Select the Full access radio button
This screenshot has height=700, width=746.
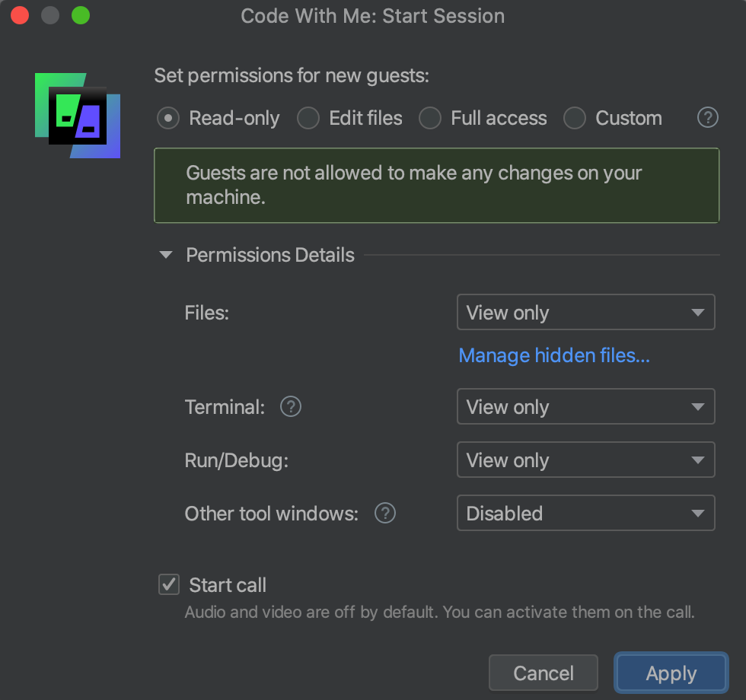(x=430, y=119)
